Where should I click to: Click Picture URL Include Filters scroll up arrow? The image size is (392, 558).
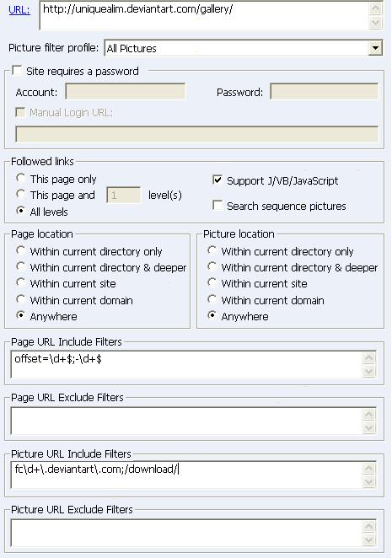369,468
